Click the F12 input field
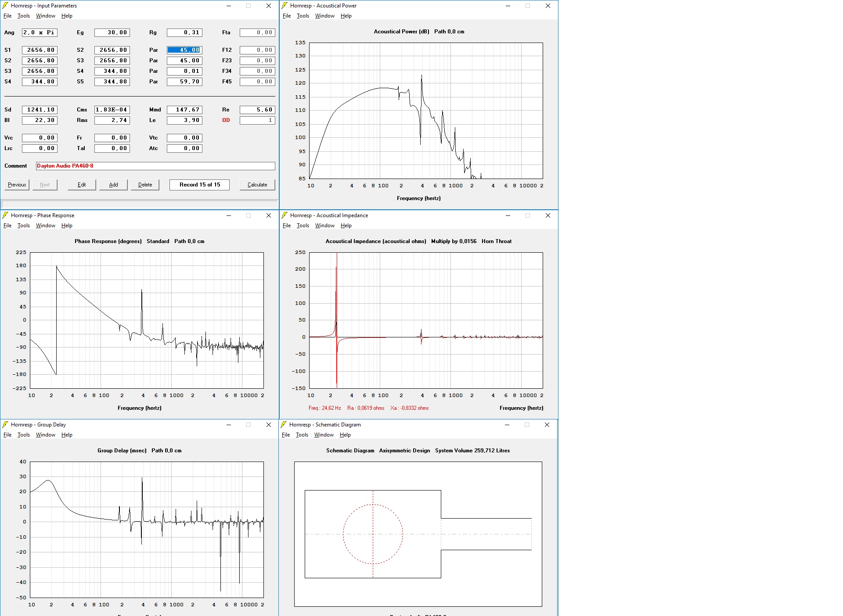Screen dimensions: 843x616 257,50
